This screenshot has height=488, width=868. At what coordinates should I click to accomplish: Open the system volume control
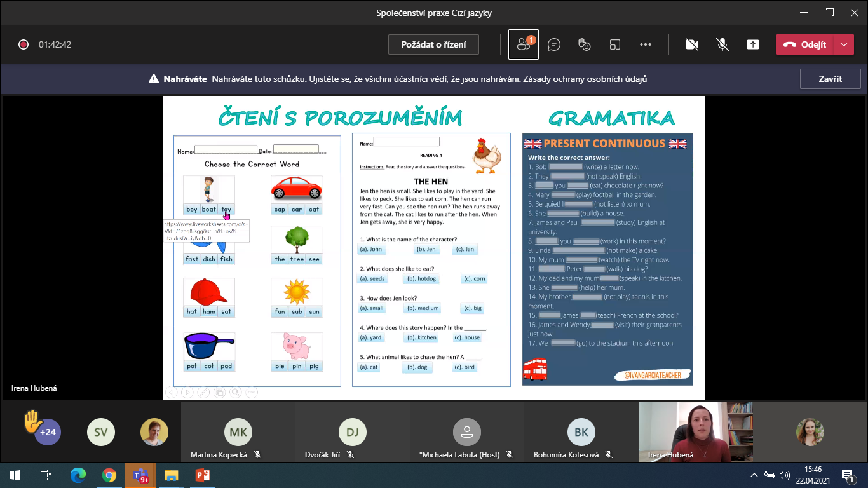785,475
